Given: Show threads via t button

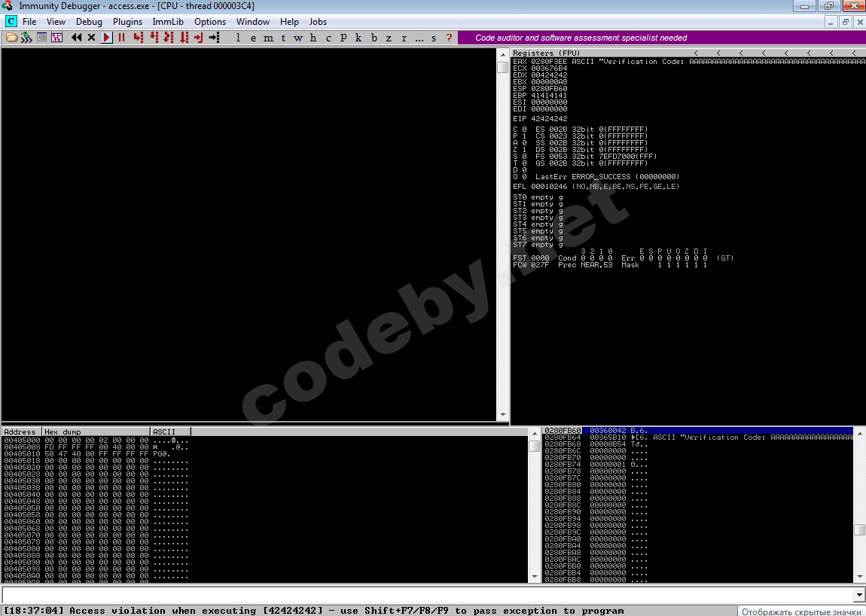Looking at the screenshot, I should [283, 38].
